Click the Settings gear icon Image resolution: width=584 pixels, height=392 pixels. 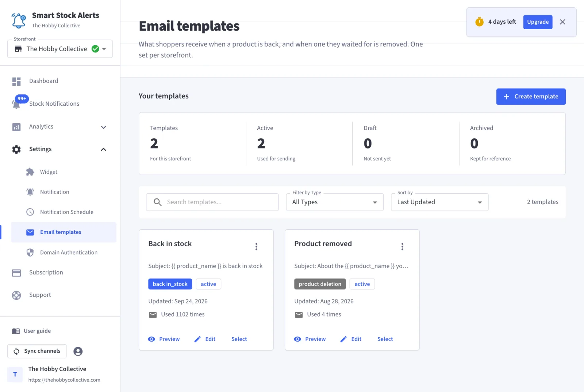[16, 150]
